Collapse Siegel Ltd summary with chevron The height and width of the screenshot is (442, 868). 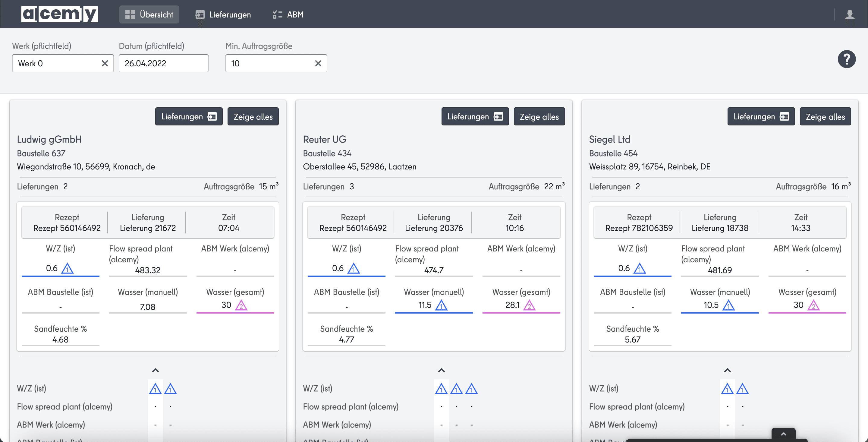[x=728, y=370]
